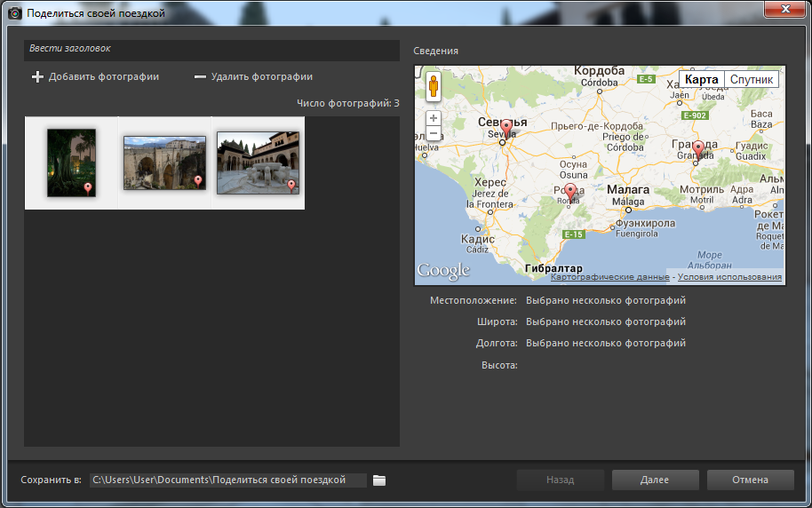Click geotag pin on stone bridge thumbnail
Viewport: 812px width, 508px height.
coord(198,180)
